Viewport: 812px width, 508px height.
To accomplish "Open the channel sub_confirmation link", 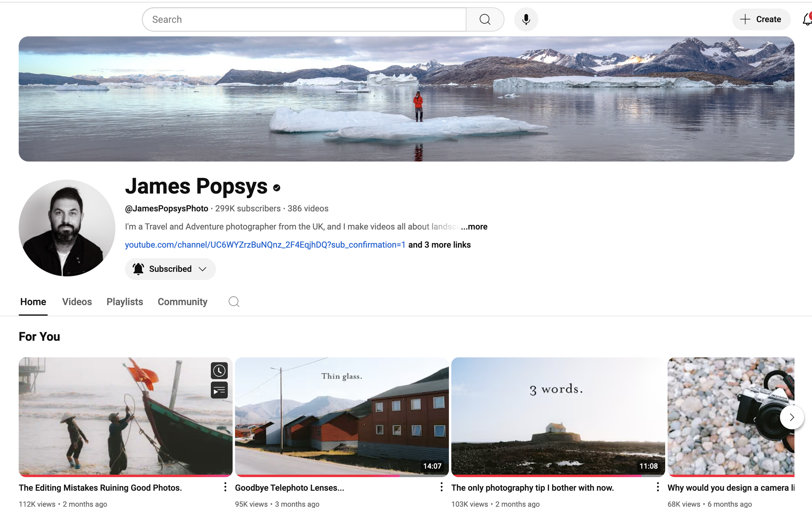I will 265,245.
